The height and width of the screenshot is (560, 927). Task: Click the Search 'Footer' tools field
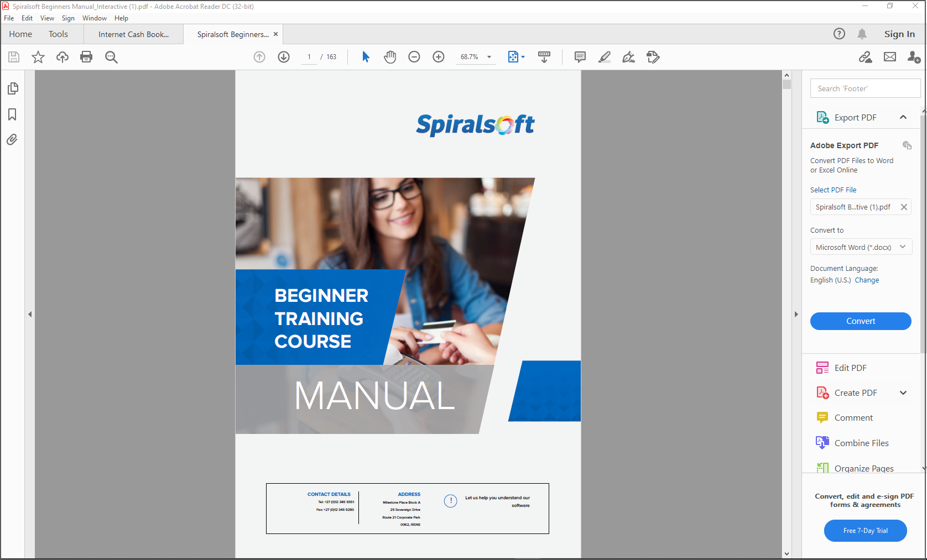tap(865, 88)
